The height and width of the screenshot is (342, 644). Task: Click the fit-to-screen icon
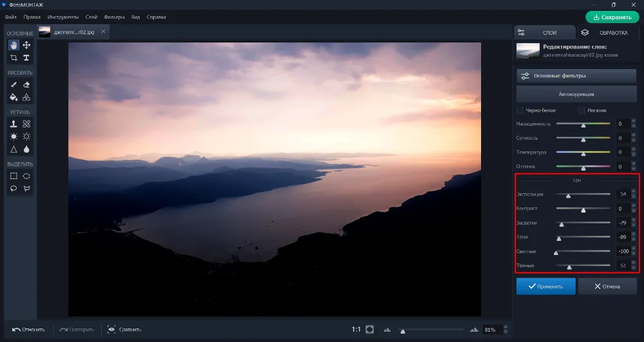(x=370, y=329)
